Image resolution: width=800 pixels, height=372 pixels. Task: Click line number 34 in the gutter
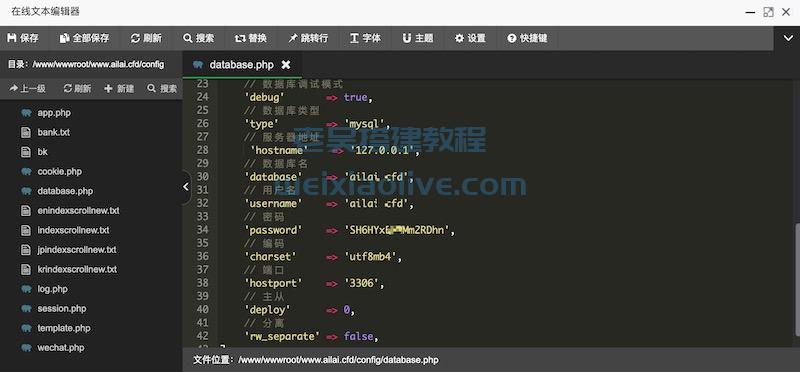(203, 230)
